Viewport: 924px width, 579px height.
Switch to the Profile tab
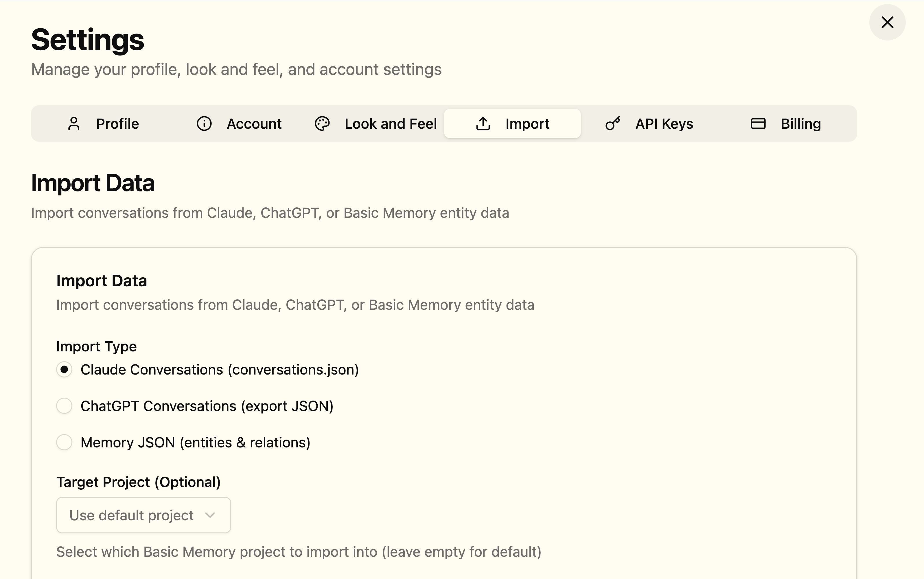point(117,124)
